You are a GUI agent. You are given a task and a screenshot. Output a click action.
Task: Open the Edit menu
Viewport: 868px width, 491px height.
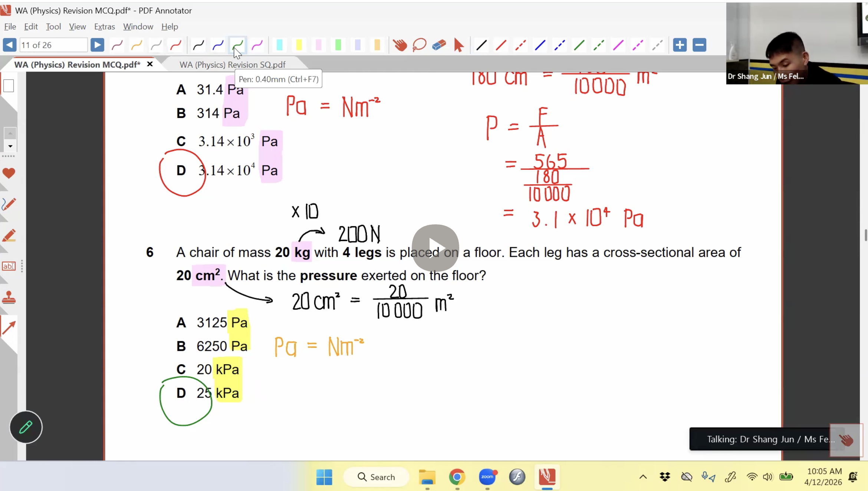[x=31, y=27]
